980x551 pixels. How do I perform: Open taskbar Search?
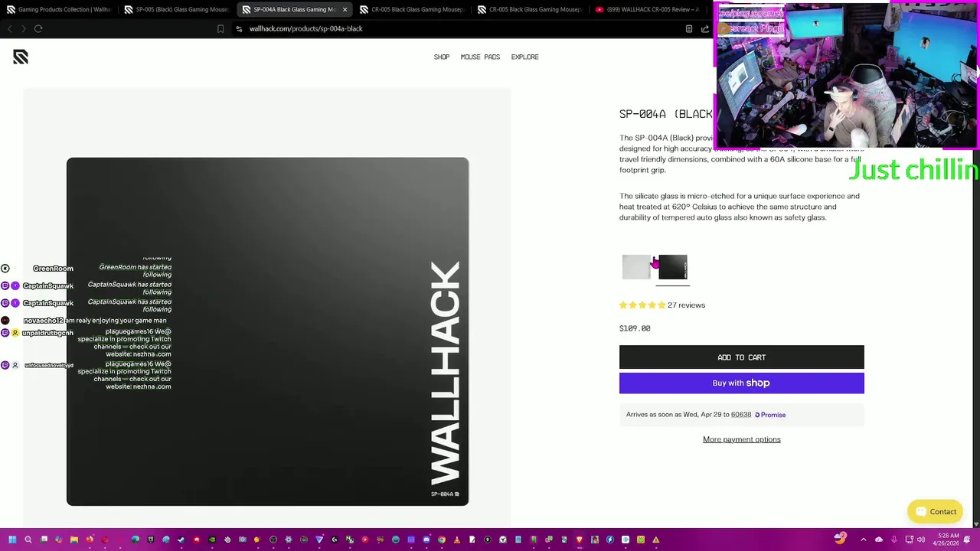[x=28, y=540]
